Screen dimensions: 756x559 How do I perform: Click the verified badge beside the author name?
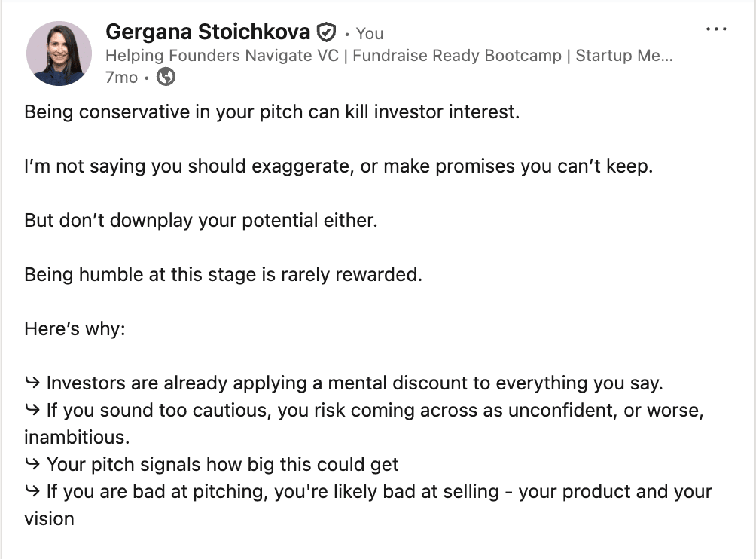point(325,32)
